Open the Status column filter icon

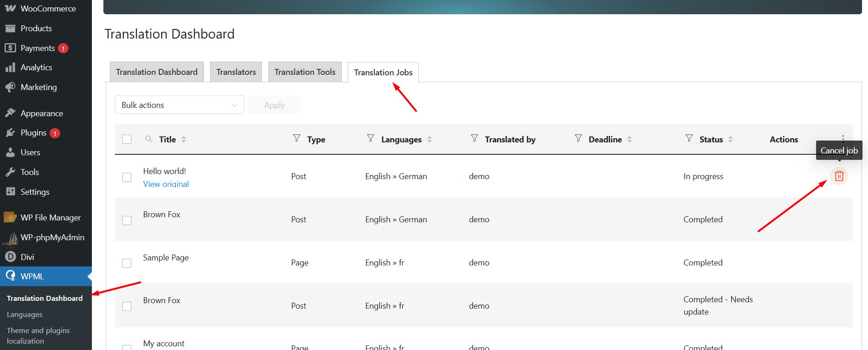[x=689, y=138]
